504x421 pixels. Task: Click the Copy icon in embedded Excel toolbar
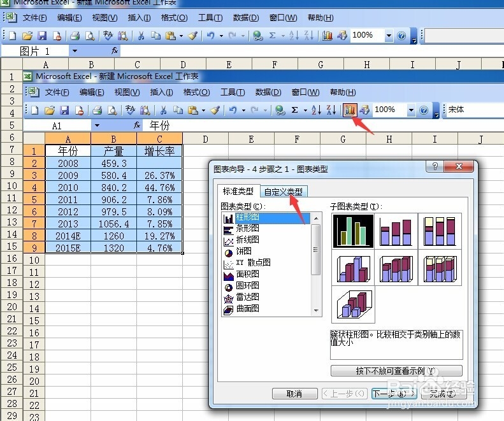point(178,110)
